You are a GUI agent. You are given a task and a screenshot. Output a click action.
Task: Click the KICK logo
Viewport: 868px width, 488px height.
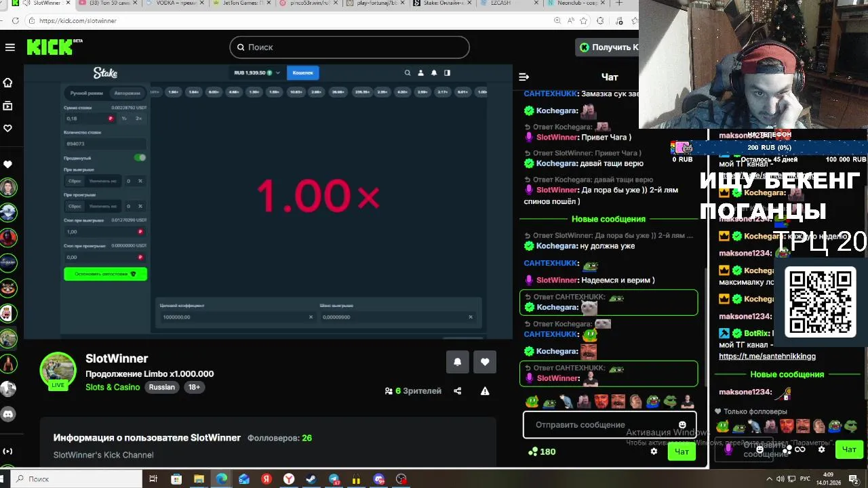point(50,47)
